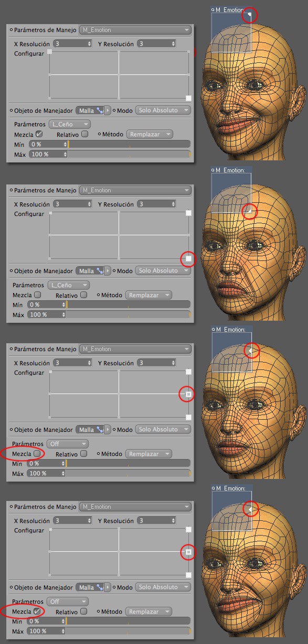Open the Parámetros Off dropdown in the third panel
The width and height of the screenshot is (308, 644).
coord(68,444)
